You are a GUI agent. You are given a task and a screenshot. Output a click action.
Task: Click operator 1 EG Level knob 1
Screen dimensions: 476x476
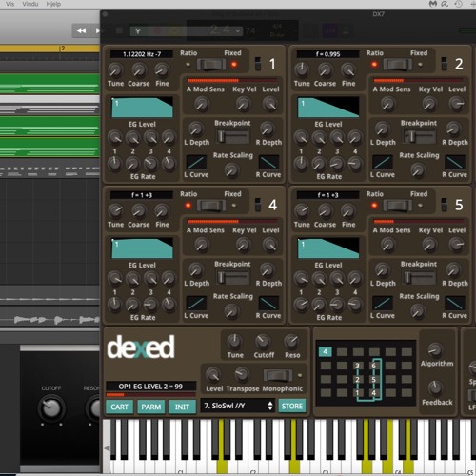(x=114, y=137)
